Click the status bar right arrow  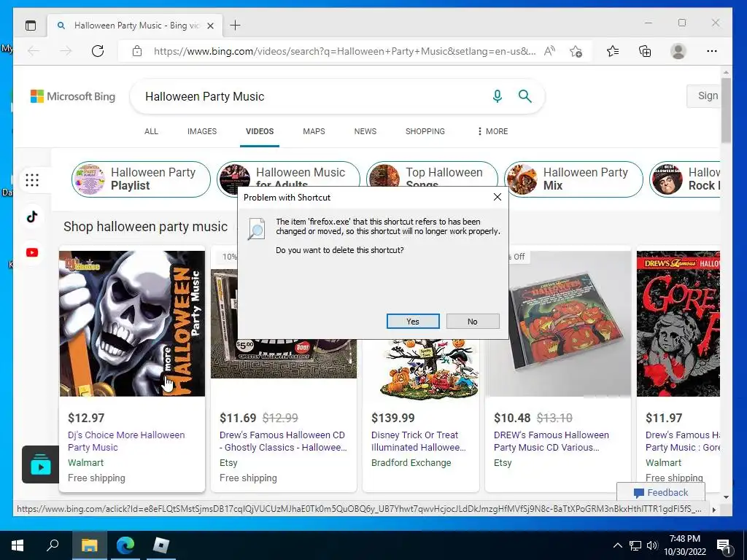pos(713,509)
